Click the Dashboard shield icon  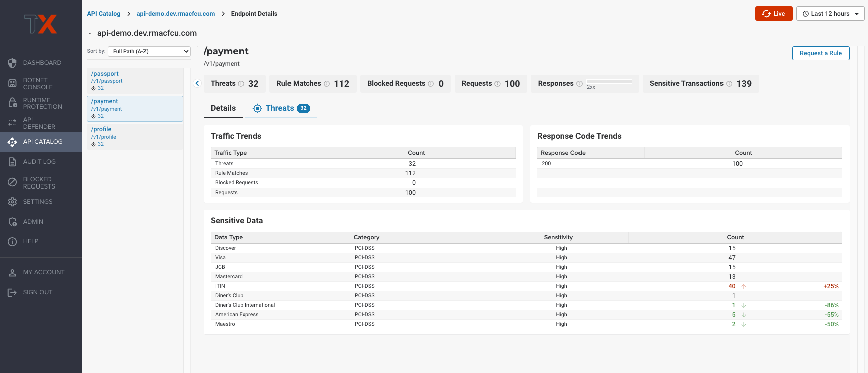12,63
